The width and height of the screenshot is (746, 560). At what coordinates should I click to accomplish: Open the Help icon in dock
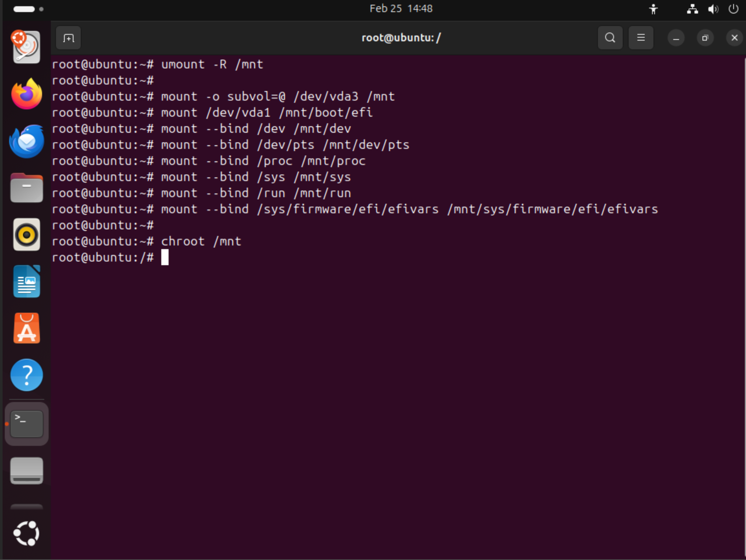[x=27, y=375]
